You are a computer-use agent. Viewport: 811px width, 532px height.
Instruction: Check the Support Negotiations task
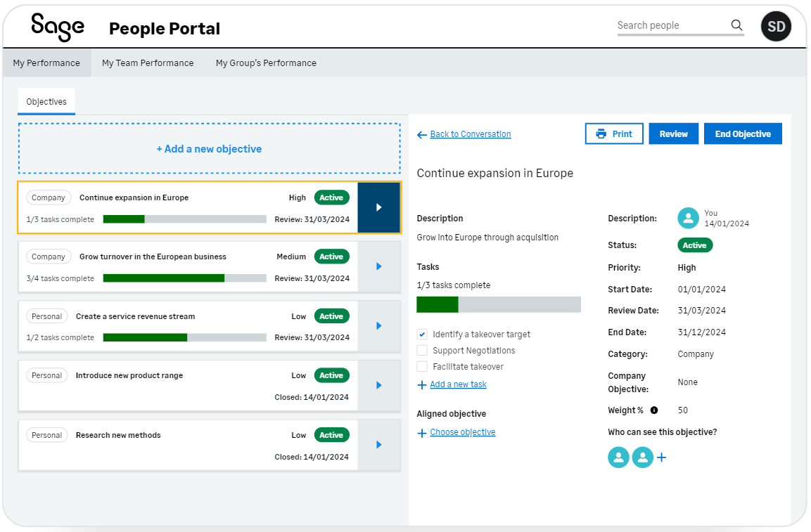(x=422, y=351)
